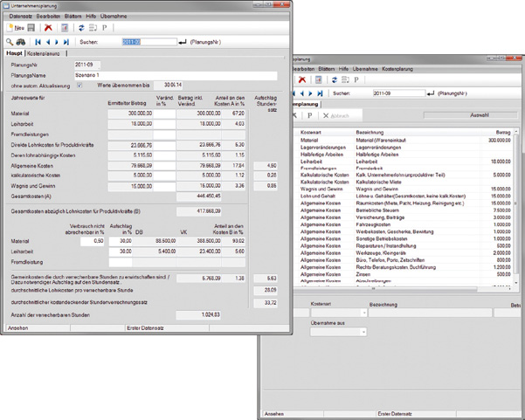Click Material Aufschlag field 30,00
Image resolution: width=525 pixels, height=420 pixels.
(121, 241)
